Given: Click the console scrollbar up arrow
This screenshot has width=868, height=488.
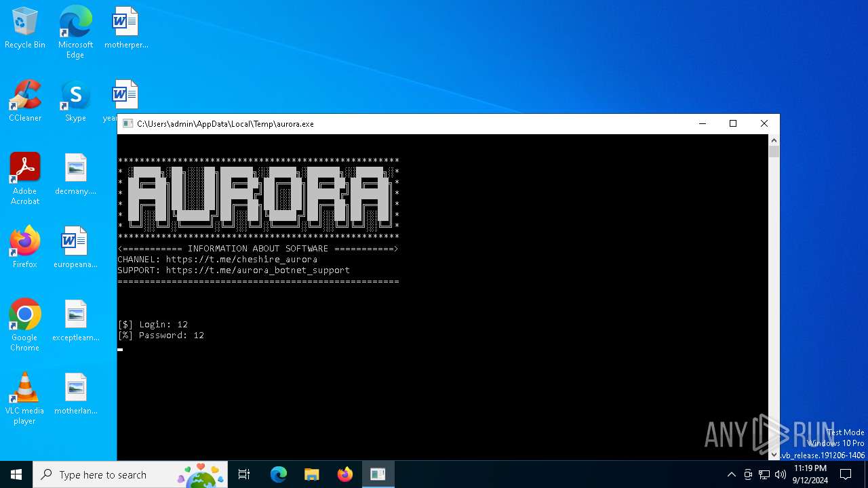Looking at the screenshot, I should (x=774, y=140).
